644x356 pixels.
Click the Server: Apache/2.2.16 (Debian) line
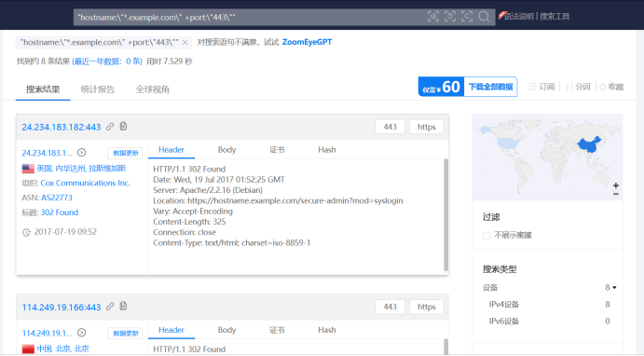208,190
